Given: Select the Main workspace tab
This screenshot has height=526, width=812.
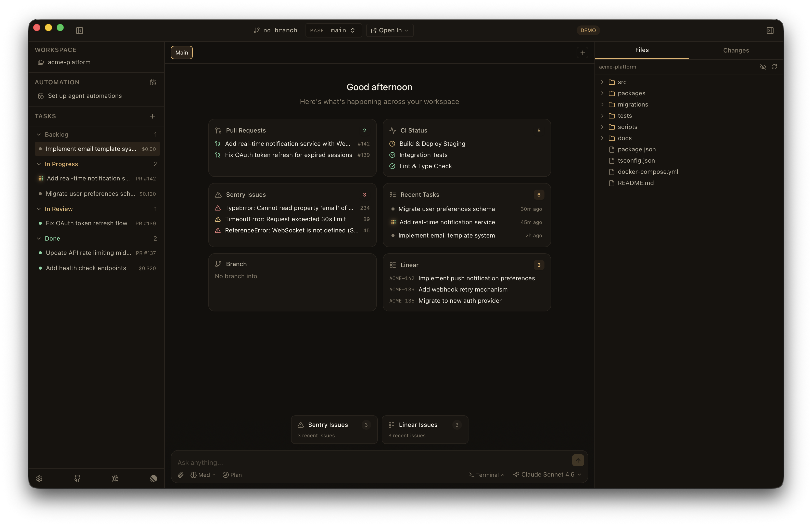Looking at the screenshot, I should point(182,52).
